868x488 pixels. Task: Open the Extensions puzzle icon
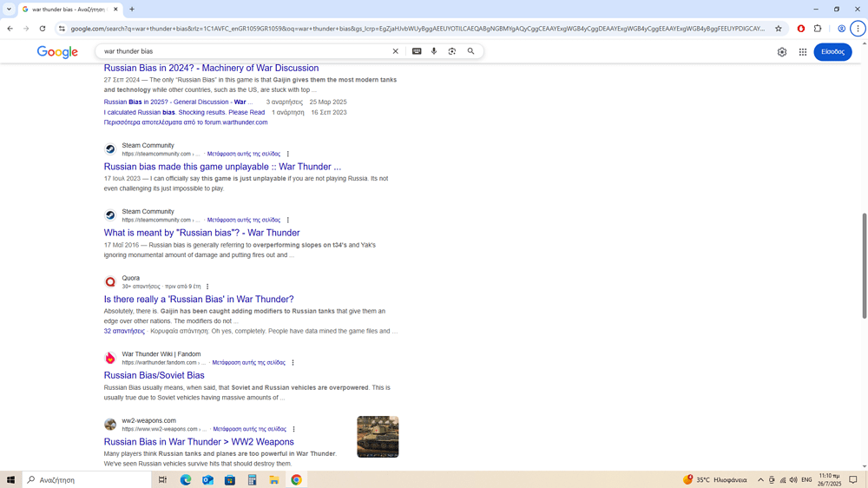[818, 29]
